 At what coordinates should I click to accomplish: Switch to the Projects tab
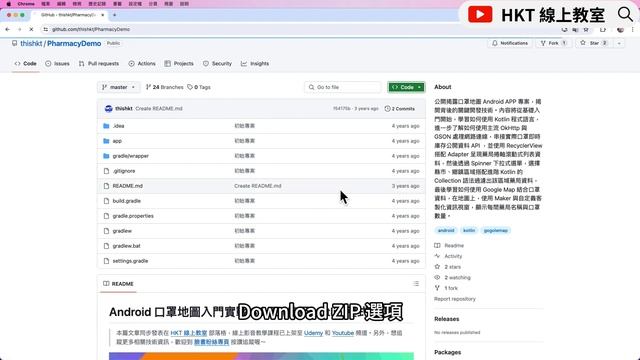tap(179, 64)
